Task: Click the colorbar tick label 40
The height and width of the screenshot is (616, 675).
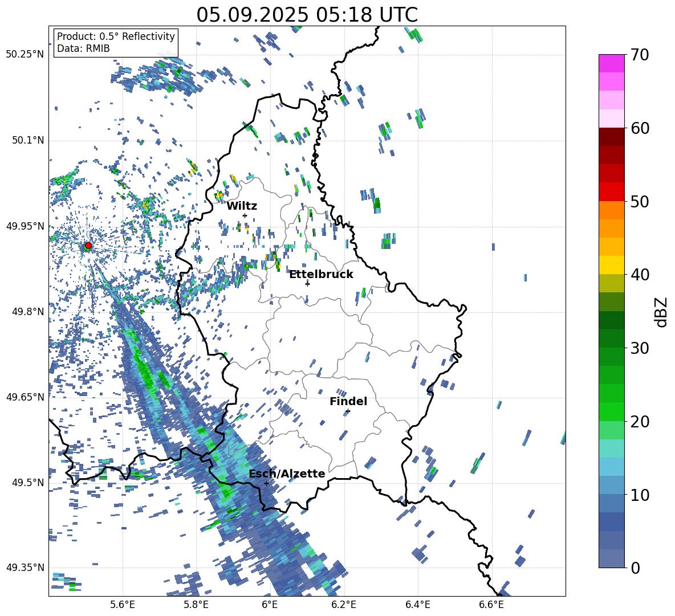Action: point(640,275)
